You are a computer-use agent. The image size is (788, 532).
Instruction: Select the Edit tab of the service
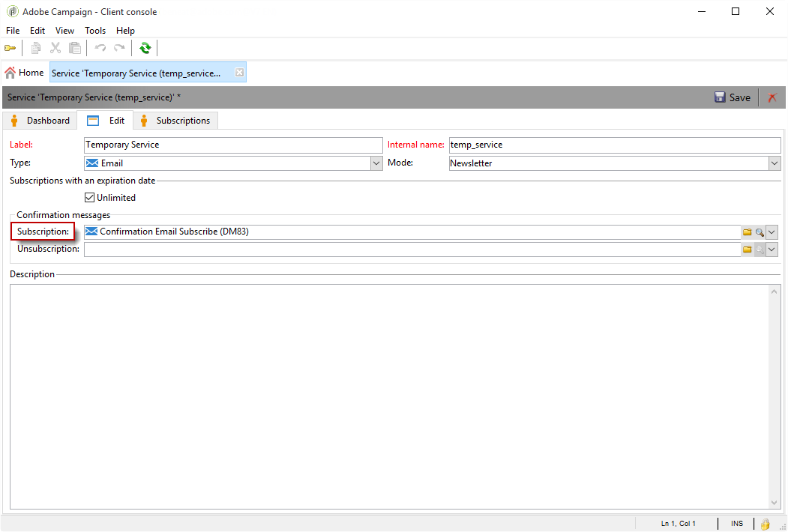pos(105,121)
